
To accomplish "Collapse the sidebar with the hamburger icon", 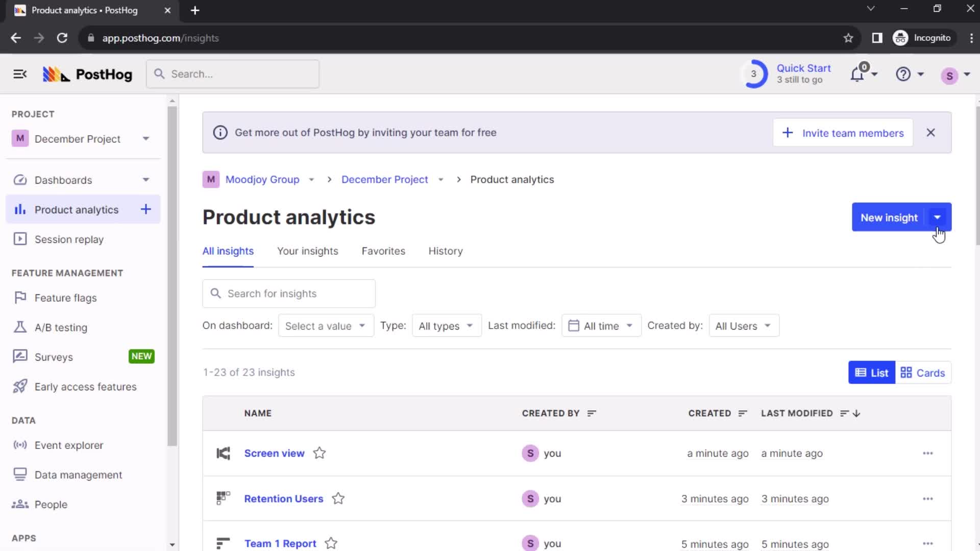I will 20,74.
